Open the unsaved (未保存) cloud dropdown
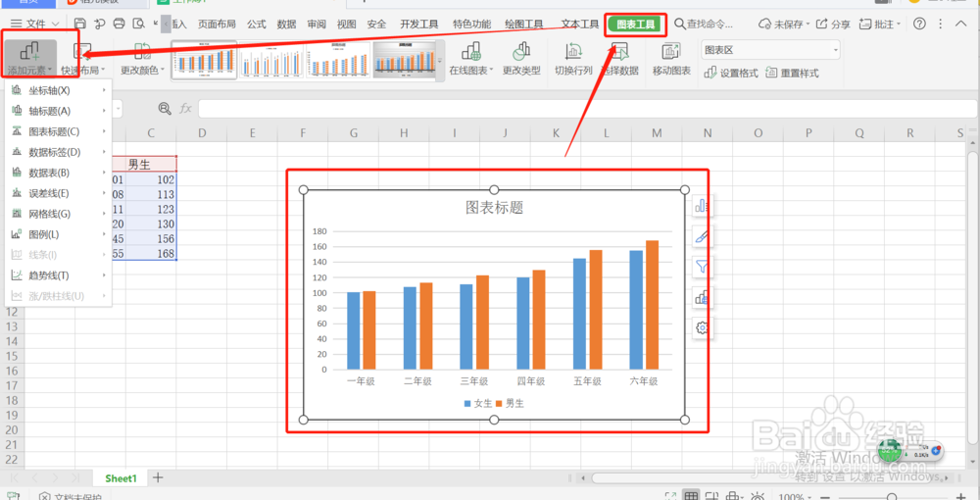980x500 pixels. pos(784,25)
